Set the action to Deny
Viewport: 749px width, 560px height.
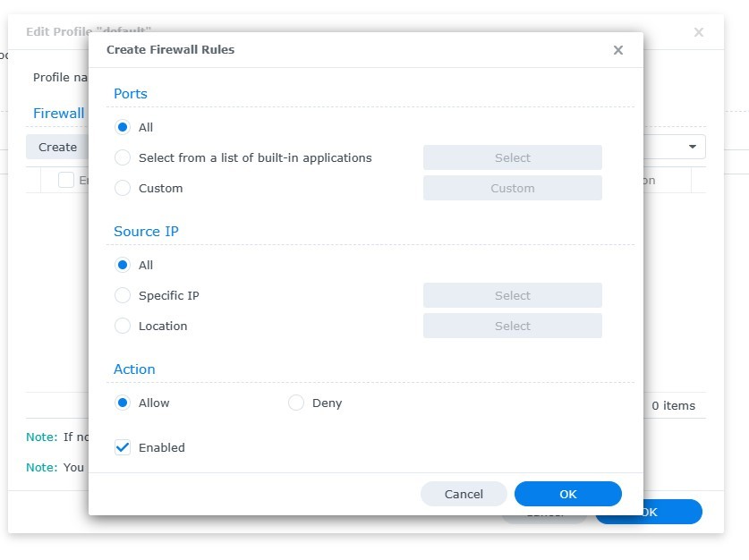point(296,403)
